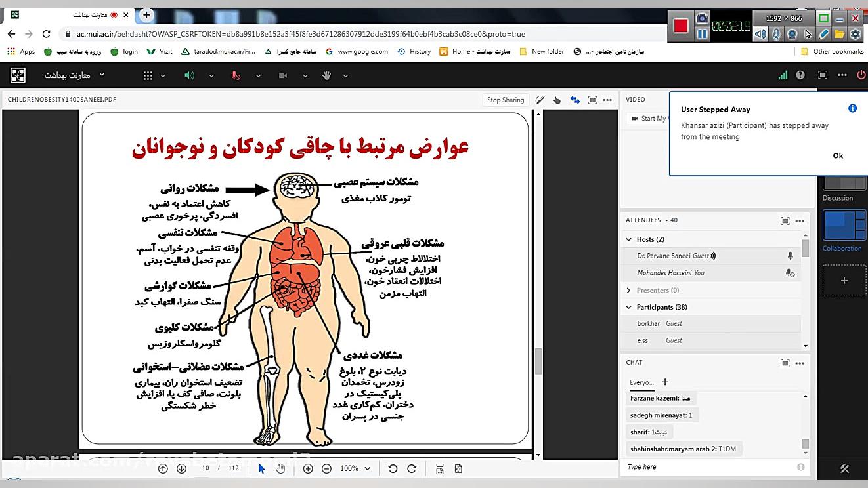Screen dimensions: 868x488
Task: Select the draw/pen icon above the PDF
Action: (x=540, y=100)
